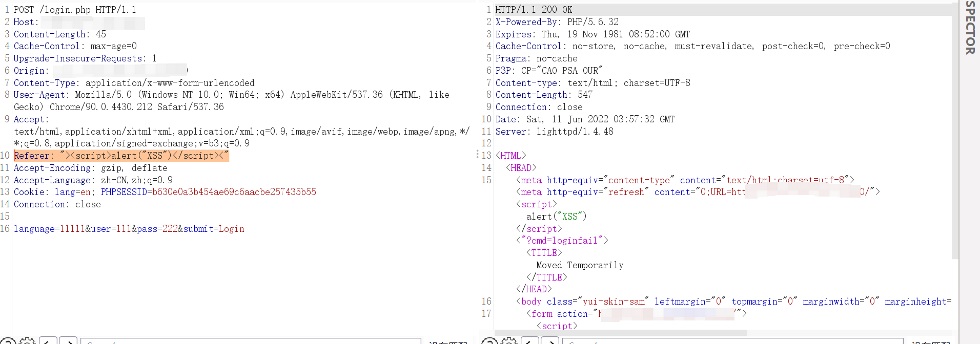Focus the request panel search field
This screenshot has width=980, height=344.
[x=251, y=341]
